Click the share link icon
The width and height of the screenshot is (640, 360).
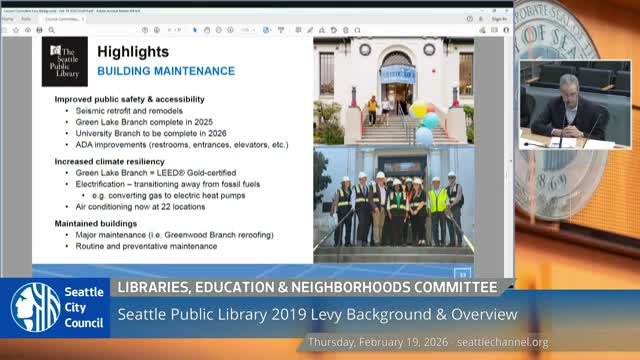pos(482,30)
